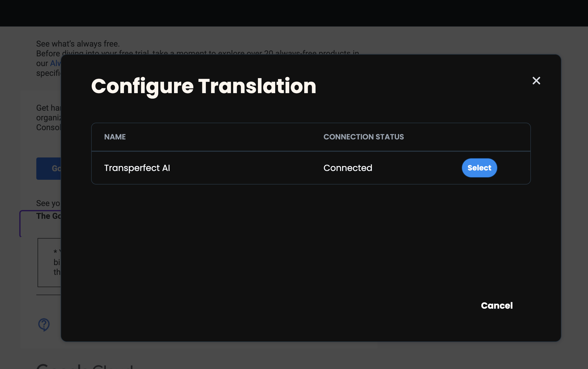This screenshot has width=588, height=369.
Task: Click the Connected status text
Action: (348, 168)
